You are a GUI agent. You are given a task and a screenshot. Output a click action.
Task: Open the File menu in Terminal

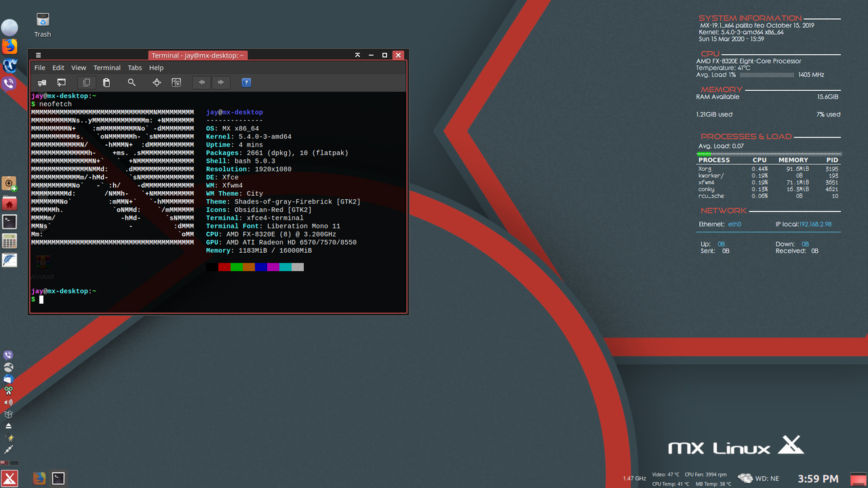pos(39,68)
